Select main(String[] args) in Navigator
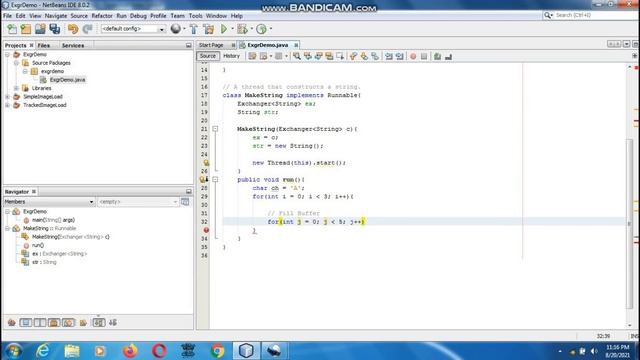This screenshot has height=360, width=640. click(53, 220)
